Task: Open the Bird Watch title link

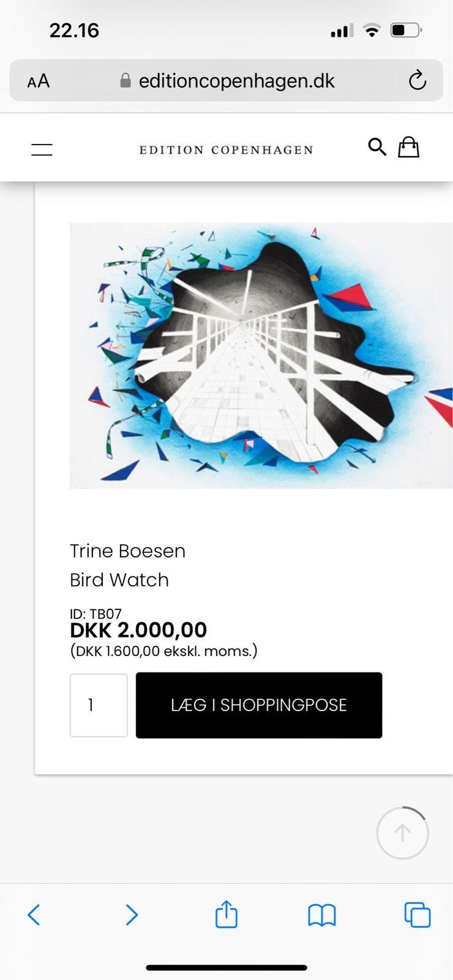Action: [119, 579]
